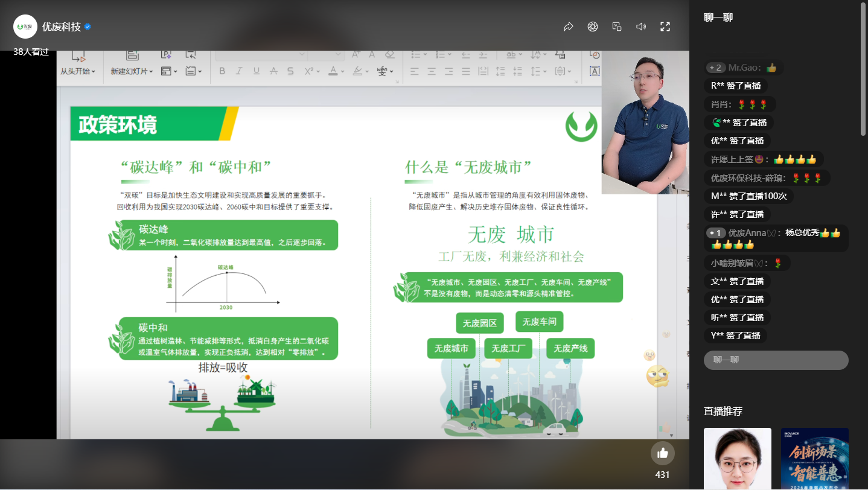Open the superscript X² dropdown

[318, 71]
